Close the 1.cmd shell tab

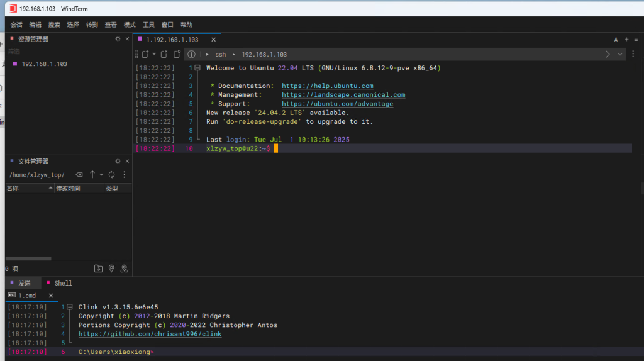coord(51,296)
